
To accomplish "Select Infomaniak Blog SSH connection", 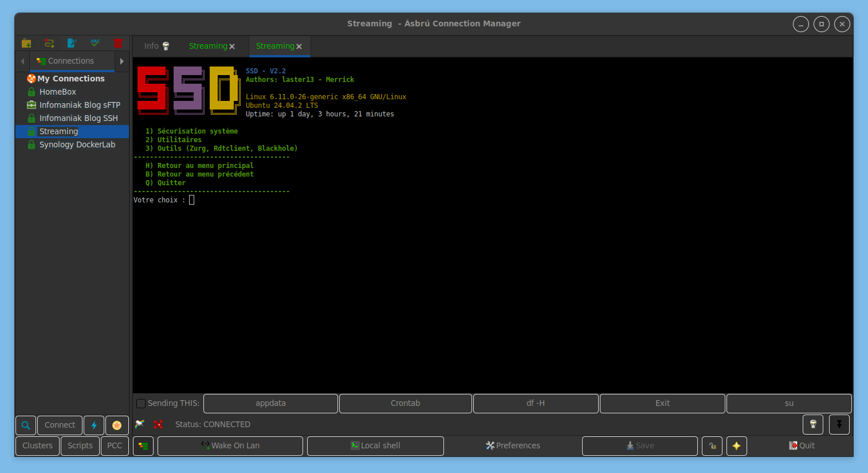I will coord(78,118).
